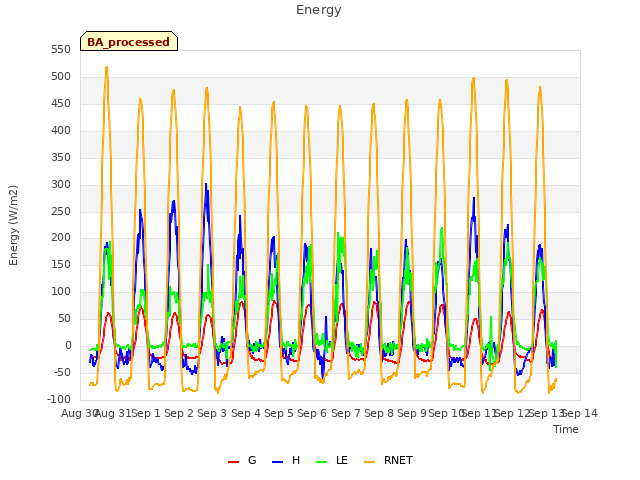
Task: Click the tallest blue H peak near Sep 3
Action: pyautogui.click(x=206, y=184)
